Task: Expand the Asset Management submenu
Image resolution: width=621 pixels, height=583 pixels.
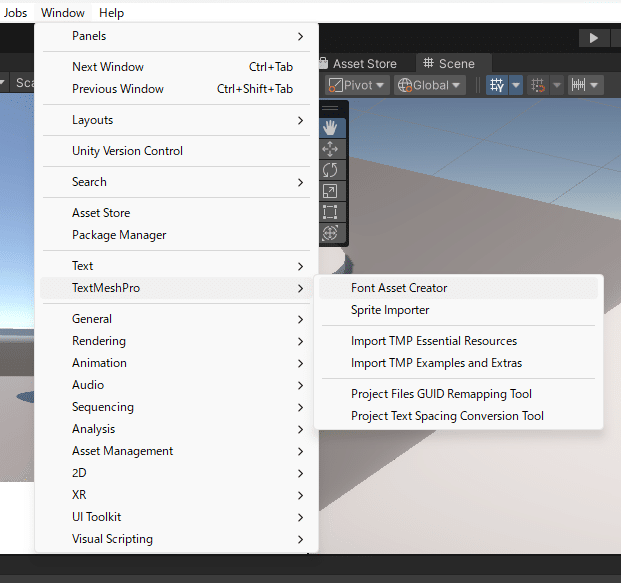Action: [x=176, y=451]
